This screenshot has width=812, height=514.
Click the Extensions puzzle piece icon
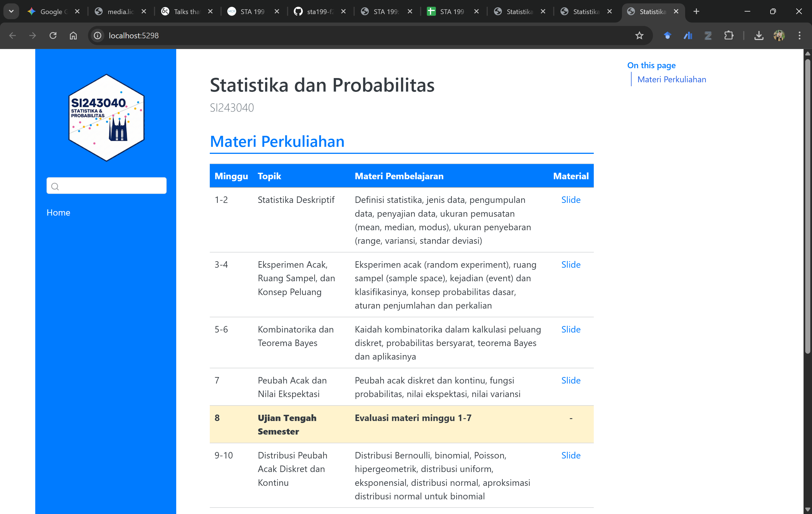pyautogui.click(x=729, y=36)
